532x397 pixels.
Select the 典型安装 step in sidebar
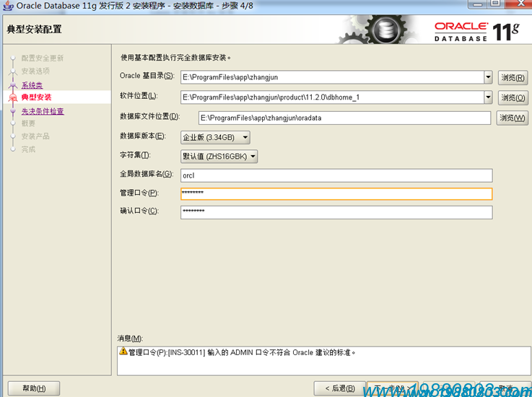click(x=37, y=97)
